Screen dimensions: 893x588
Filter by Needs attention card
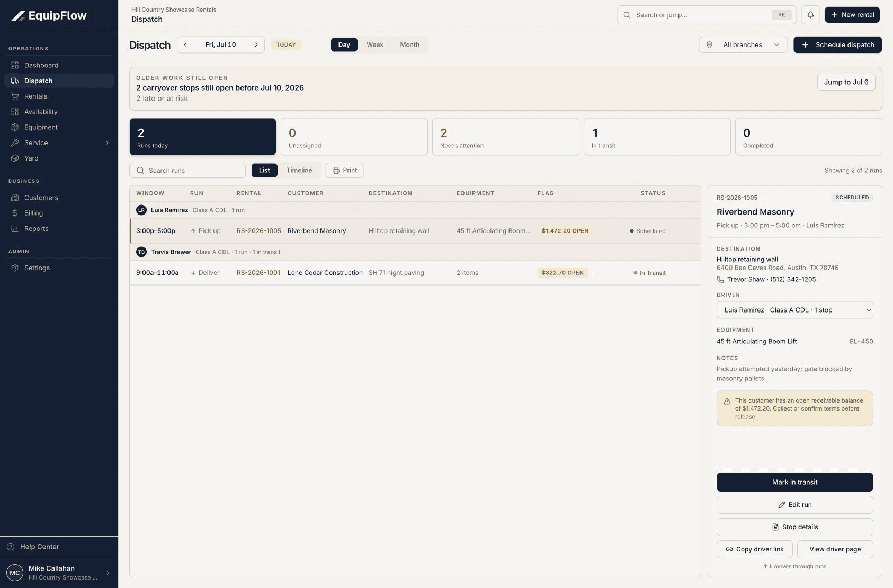(x=506, y=137)
